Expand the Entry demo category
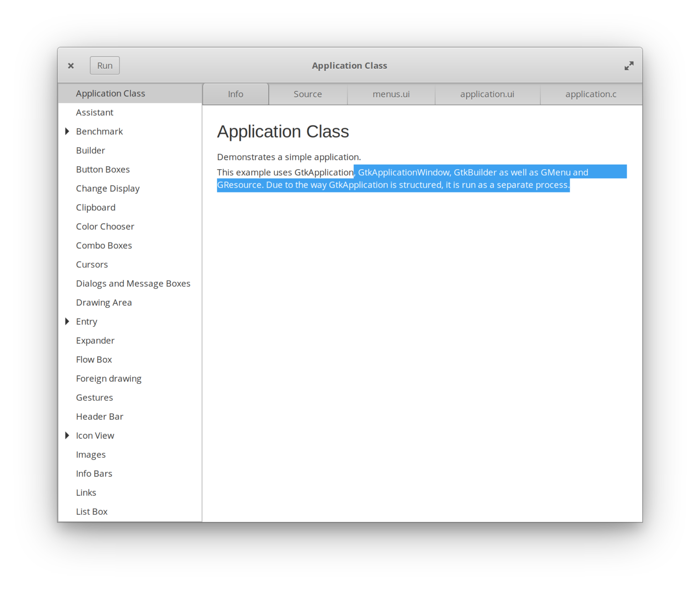The width and height of the screenshot is (700, 590). point(67,321)
